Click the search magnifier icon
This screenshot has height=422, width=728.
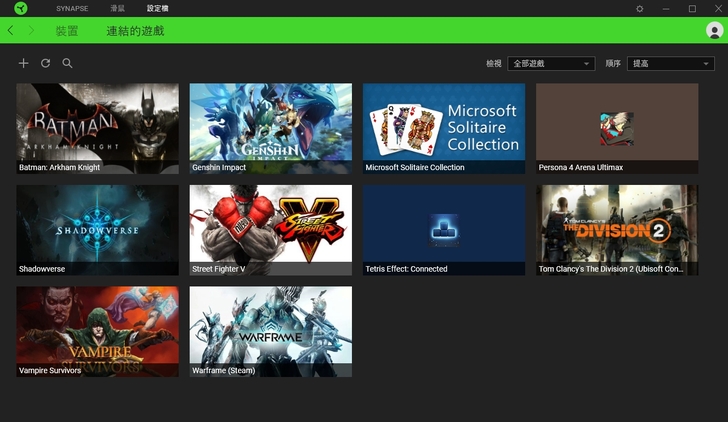[x=67, y=63]
